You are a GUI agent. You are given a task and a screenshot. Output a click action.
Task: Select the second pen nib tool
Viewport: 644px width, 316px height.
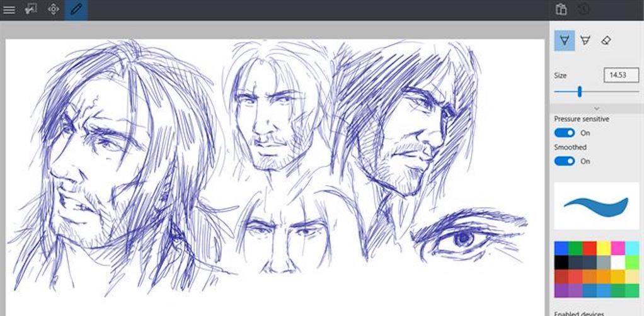(x=585, y=40)
